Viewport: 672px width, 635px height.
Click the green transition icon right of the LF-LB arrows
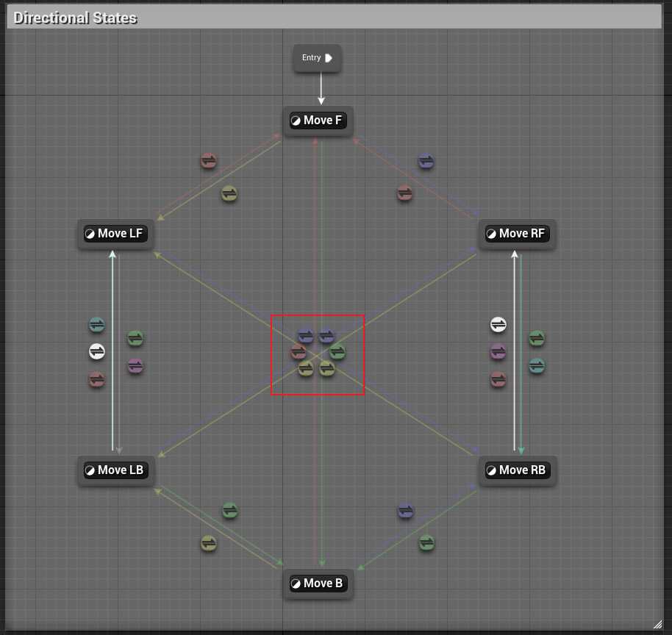click(135, 339)
